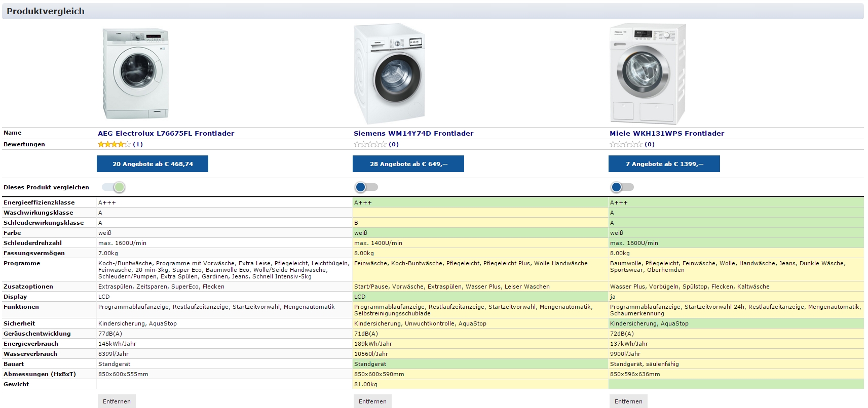Select the Geräuschentwicklung row label
This screenshot has height=408, width=868.
[37, 334]
